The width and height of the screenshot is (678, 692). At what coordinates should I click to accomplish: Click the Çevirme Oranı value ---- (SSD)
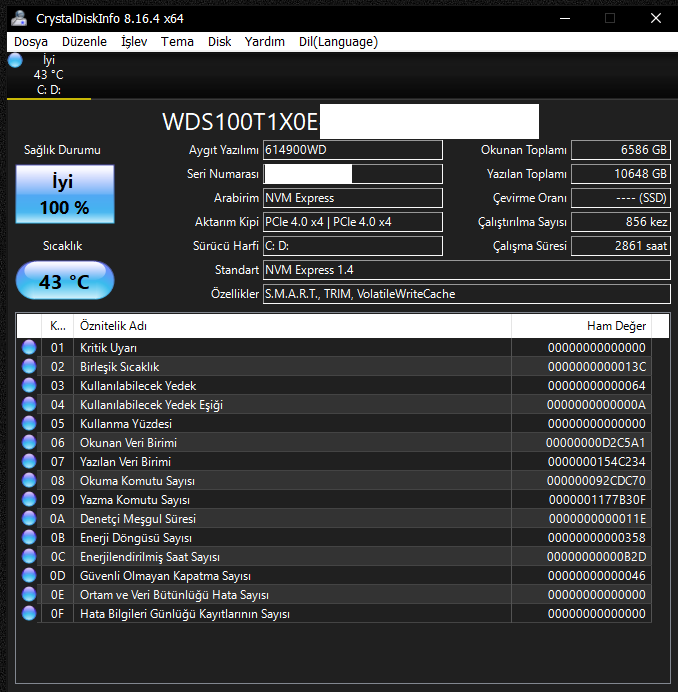click(621, 198)
